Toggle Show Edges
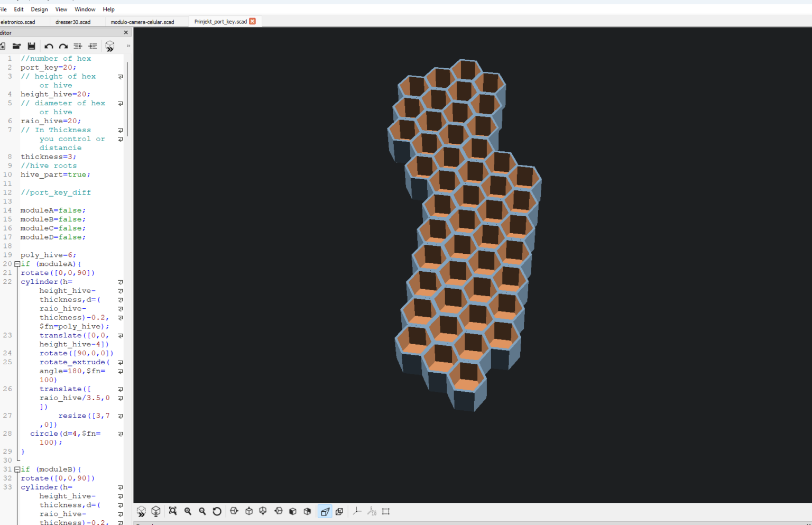Screen dimensions: 812x525 (386, 511)
